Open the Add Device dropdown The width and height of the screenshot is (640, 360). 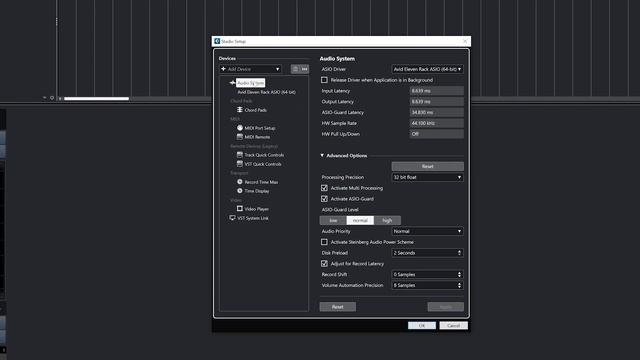(250, 69)
